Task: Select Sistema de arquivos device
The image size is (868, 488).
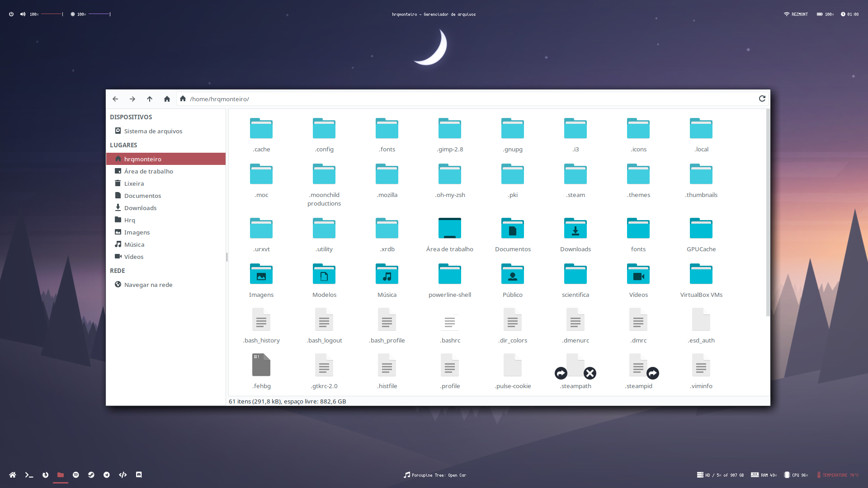Action: pos(153,131)
